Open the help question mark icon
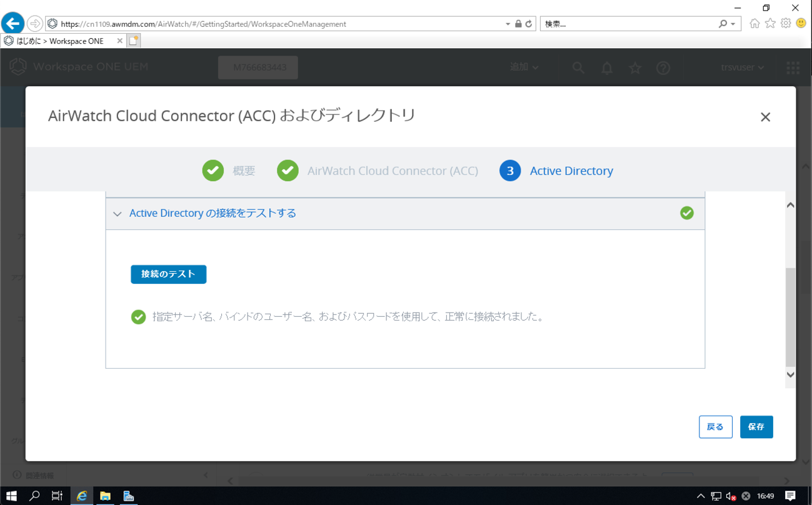Image resolution: width=812 pixels, height=505 pixels. 663,67
